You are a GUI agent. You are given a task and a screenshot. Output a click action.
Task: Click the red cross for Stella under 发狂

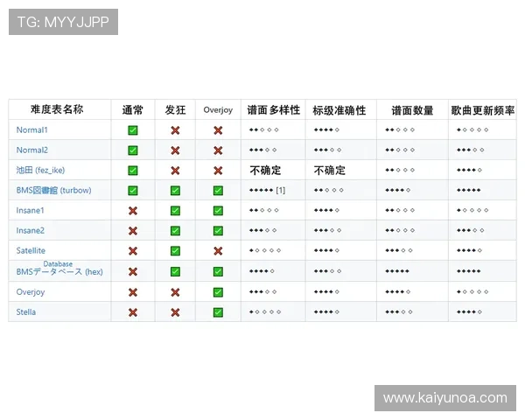pos(175,312)
